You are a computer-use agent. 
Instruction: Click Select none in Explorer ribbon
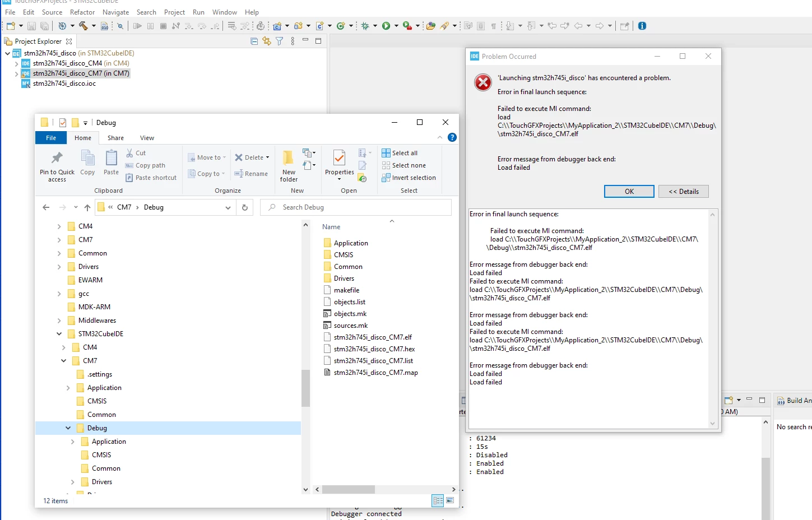coord(403,165)
